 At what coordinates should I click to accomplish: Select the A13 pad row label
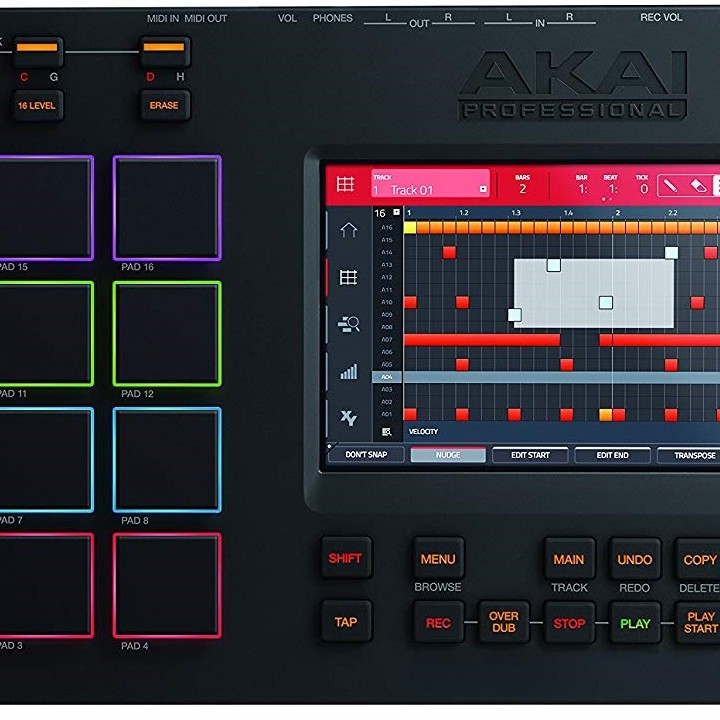(x=387, y=265)
